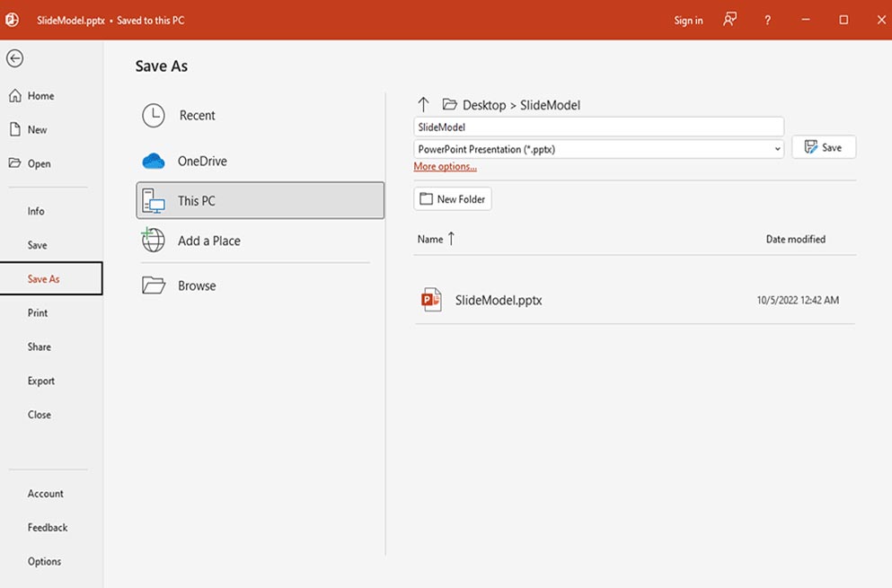
Task: Click the Date modified column header
Action: pos(795,240)
